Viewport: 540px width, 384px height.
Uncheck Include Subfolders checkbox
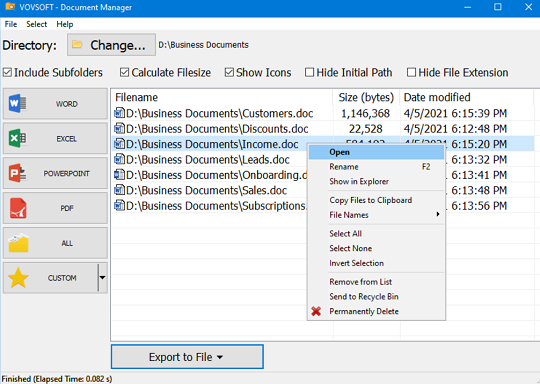tap(7, 73)
